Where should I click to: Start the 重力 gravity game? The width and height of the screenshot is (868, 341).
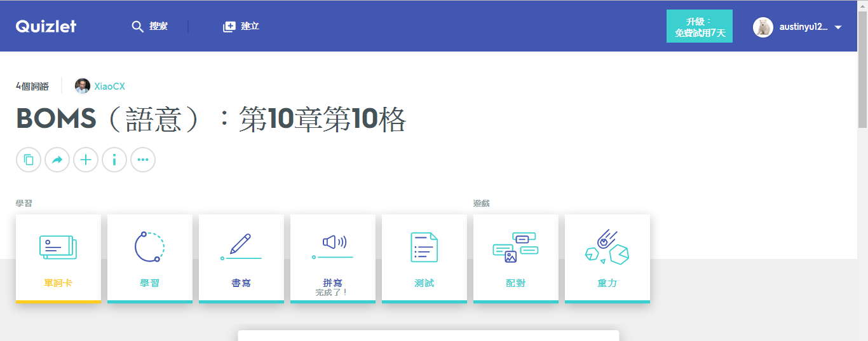[x=607, y=259]
